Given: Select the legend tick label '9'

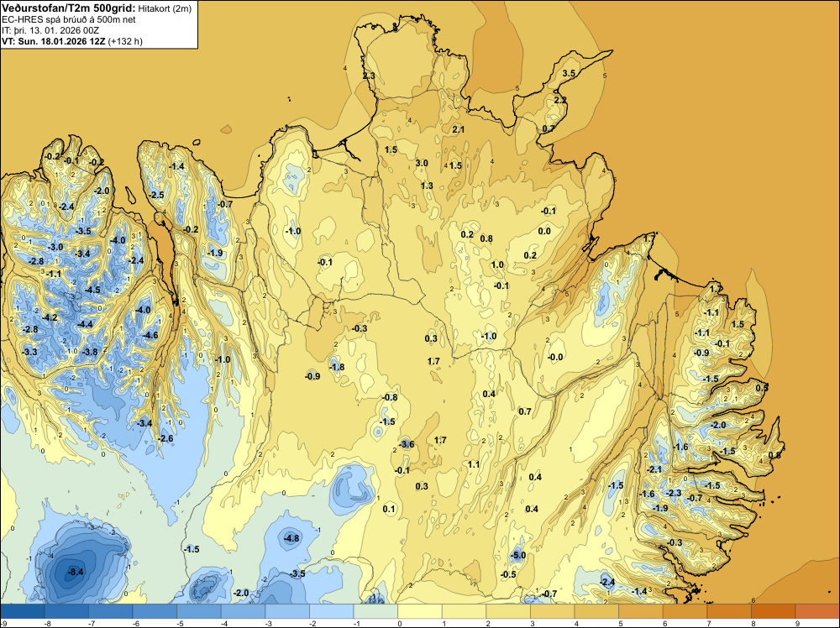Looking at the screenshot, I should 797,623.
